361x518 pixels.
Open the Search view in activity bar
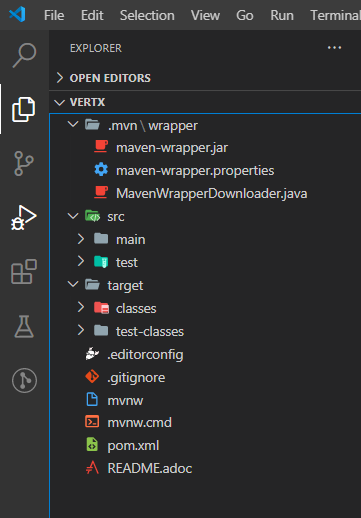coord(24,55)
